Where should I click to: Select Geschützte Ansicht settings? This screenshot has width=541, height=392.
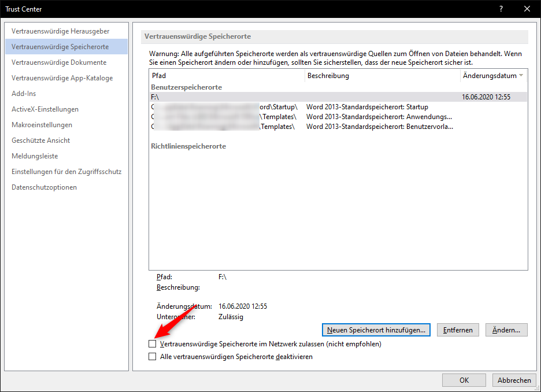[x=40, y=140]
